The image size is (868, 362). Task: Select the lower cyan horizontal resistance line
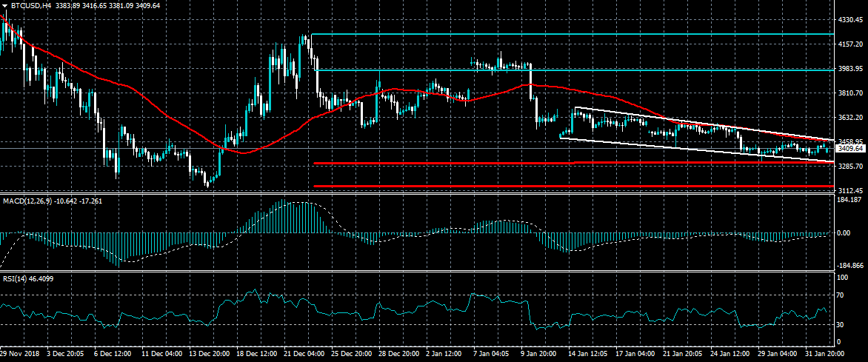click(573, 70)
